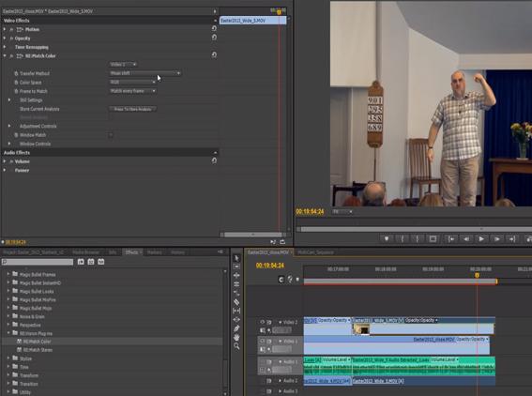Switch to the Markers tab
The width and height of the screenshot is (532, 396).
[155, 252]
